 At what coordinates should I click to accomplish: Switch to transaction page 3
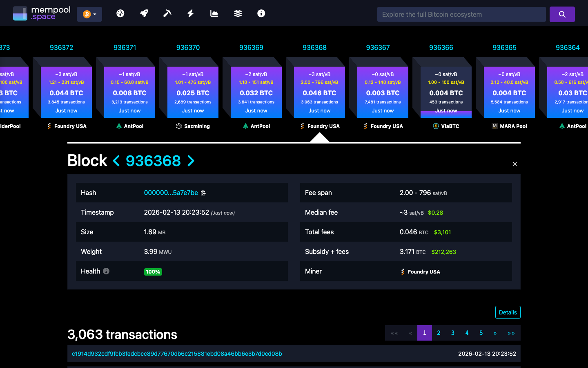click(x=452, y=333)
